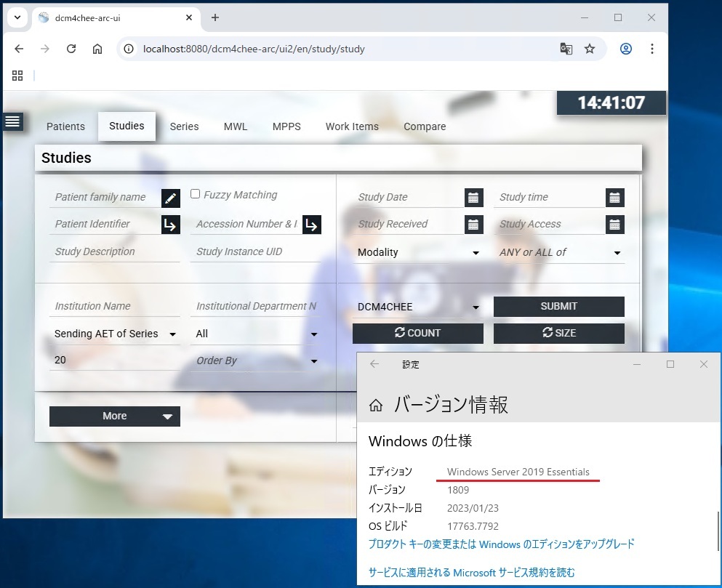
Task: Enable the Fuzzy Matching checkbox
Action: tap(195, 194)
